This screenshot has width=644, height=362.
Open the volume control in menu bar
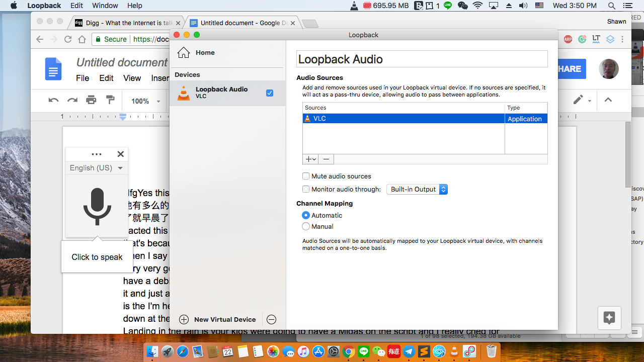523,6
